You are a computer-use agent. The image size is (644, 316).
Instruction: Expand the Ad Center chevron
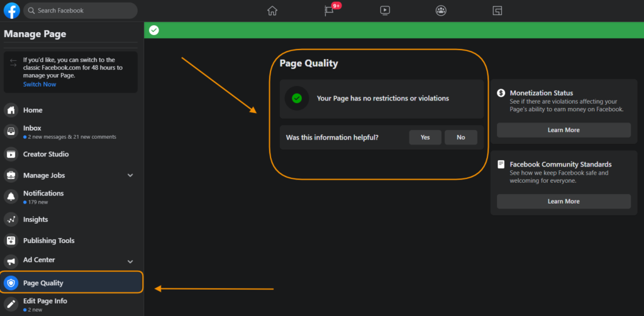[130, 261]
